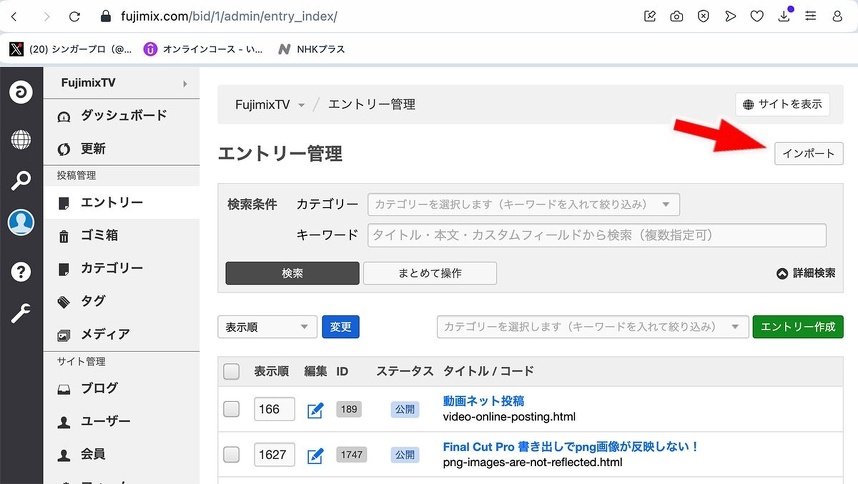Tick checkbox for Final Cut Pro entry
The width and height of the screenshot is (858, 484).
coord(231,455)
